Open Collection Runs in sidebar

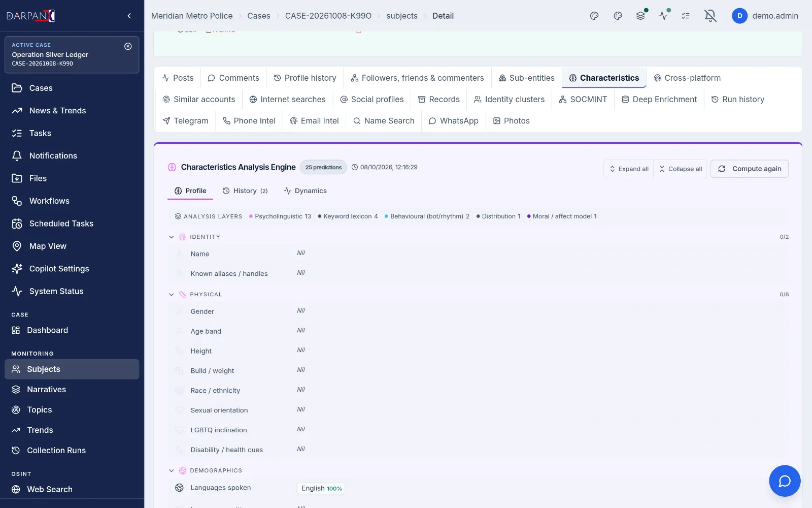point(72,451)
